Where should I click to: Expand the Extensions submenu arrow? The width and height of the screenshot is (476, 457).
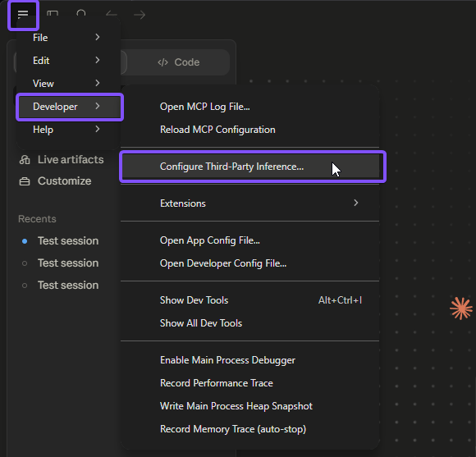pyautogui.click(x=356, y=203)
